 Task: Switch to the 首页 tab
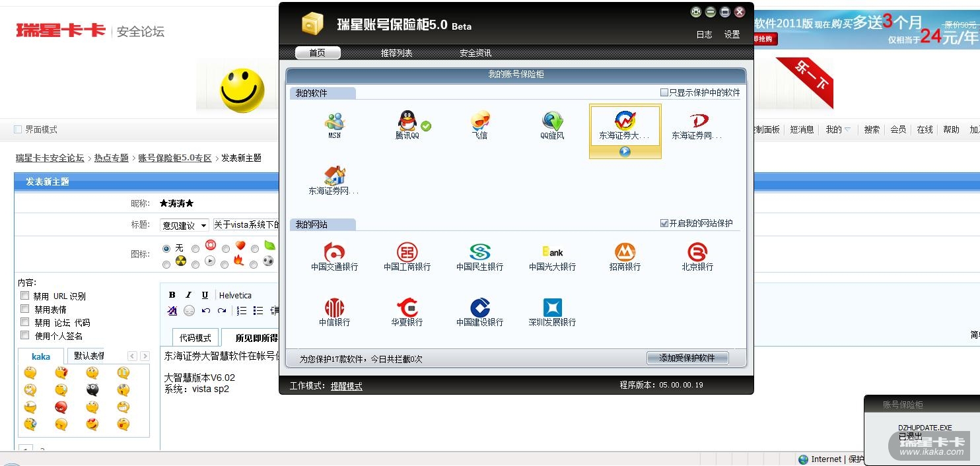click(317, 53)
